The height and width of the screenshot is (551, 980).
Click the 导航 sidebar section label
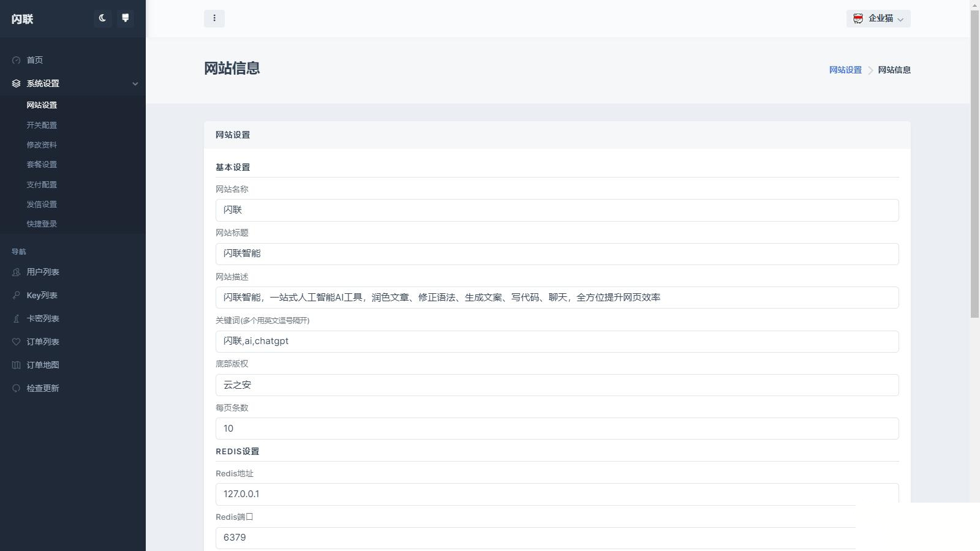click(19, 252)
